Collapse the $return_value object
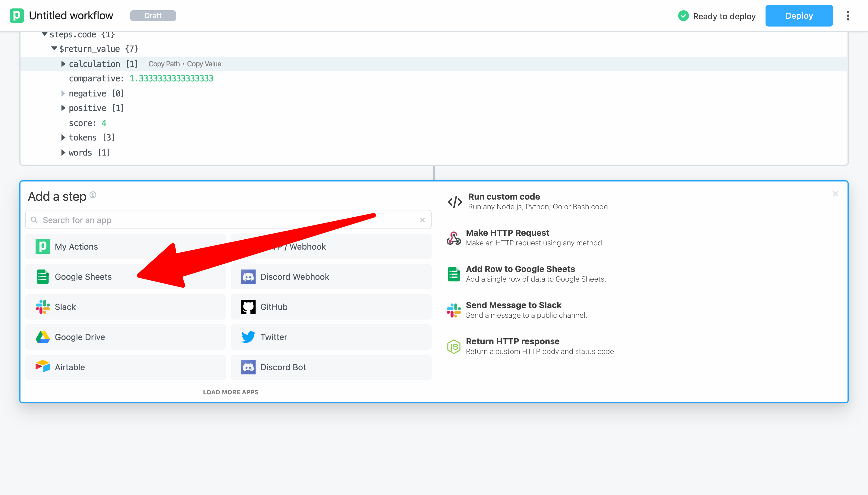The width and height of the screenshot is (868, 495). point(54,49)
